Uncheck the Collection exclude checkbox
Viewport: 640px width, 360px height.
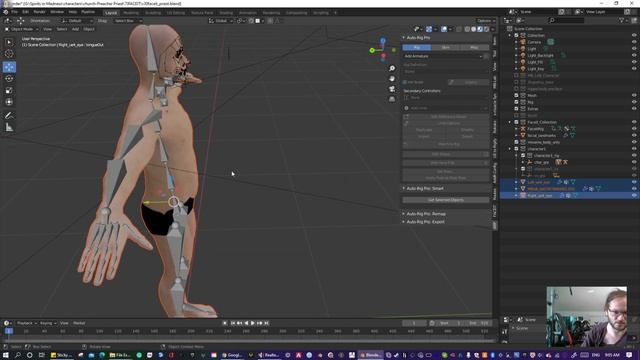pyautogui.click(x=516, y=36)
